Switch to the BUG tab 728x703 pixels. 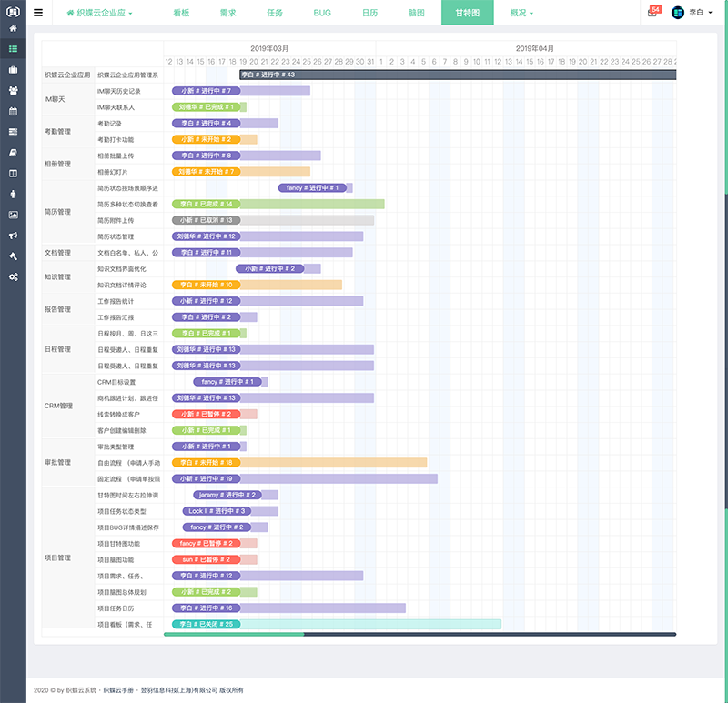click(x=322, y=14)
